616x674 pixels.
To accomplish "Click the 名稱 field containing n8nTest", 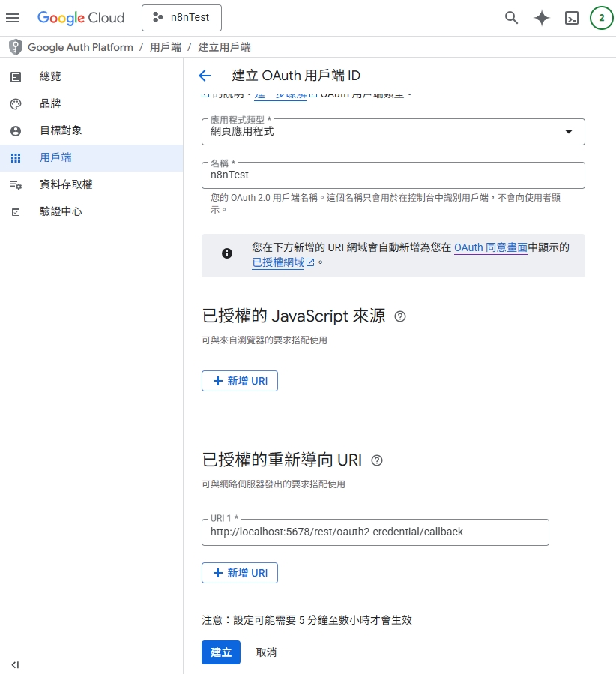I will tap(393, 175).
